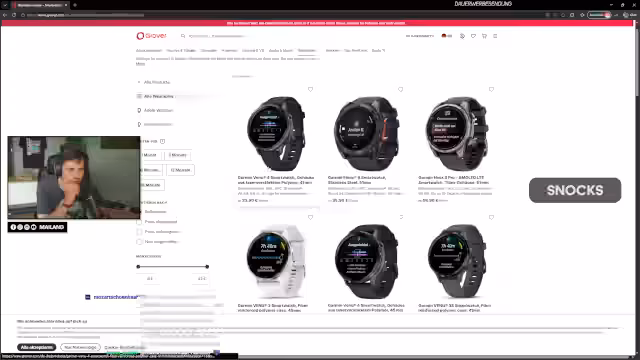This screenshot has height=360, width=640.
Task: Click the 'Nur Notwendige' cookie button
Action: coord(80,347)
